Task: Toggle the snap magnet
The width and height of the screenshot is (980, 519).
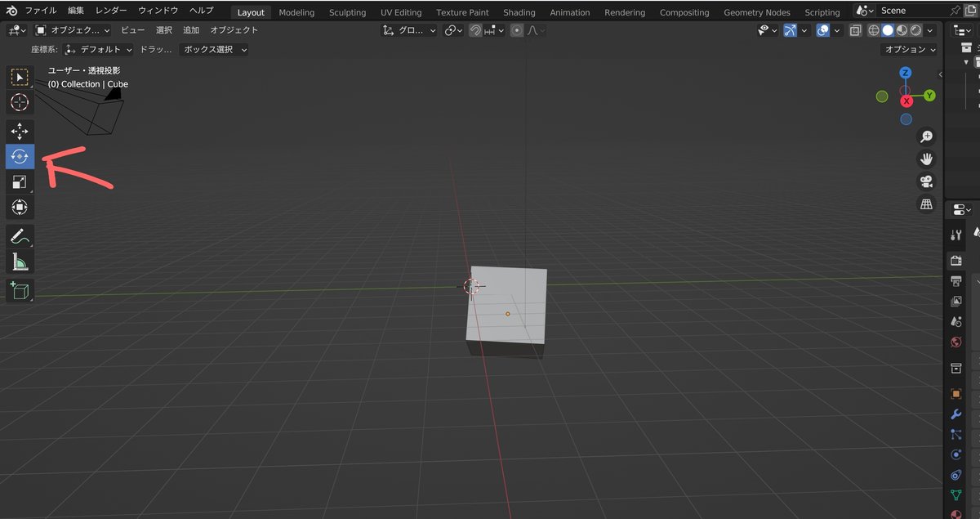Action: (475, 30)
